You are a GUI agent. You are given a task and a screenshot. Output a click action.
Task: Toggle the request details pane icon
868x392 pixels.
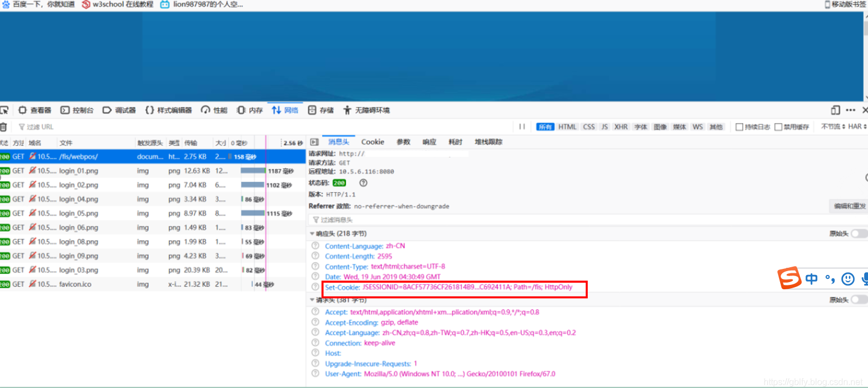pyautogui.click(x=314, y=142)
